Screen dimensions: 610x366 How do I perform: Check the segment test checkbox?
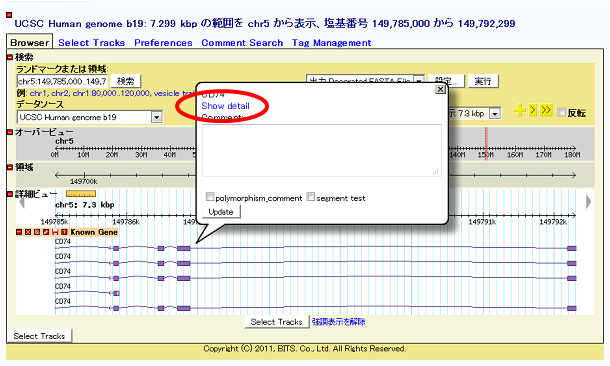tap(310, 197)
